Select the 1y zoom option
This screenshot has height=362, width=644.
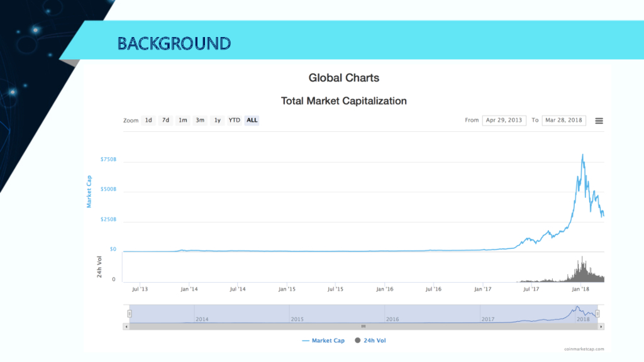(217, 120)
